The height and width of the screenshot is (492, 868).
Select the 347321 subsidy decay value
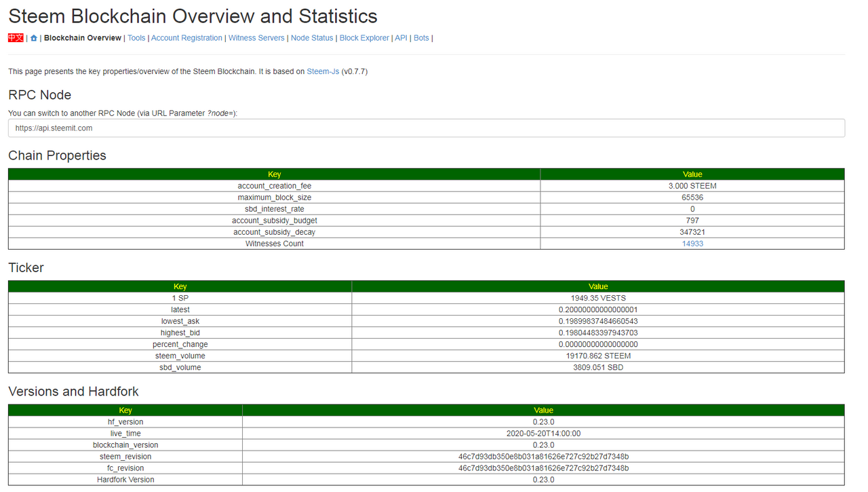click(x=692, y=232)
